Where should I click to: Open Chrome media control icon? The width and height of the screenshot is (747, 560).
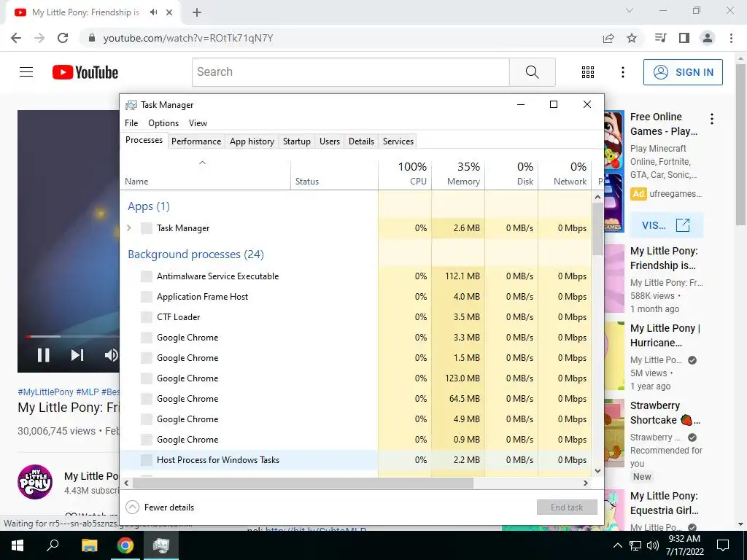tap(661, 38)
